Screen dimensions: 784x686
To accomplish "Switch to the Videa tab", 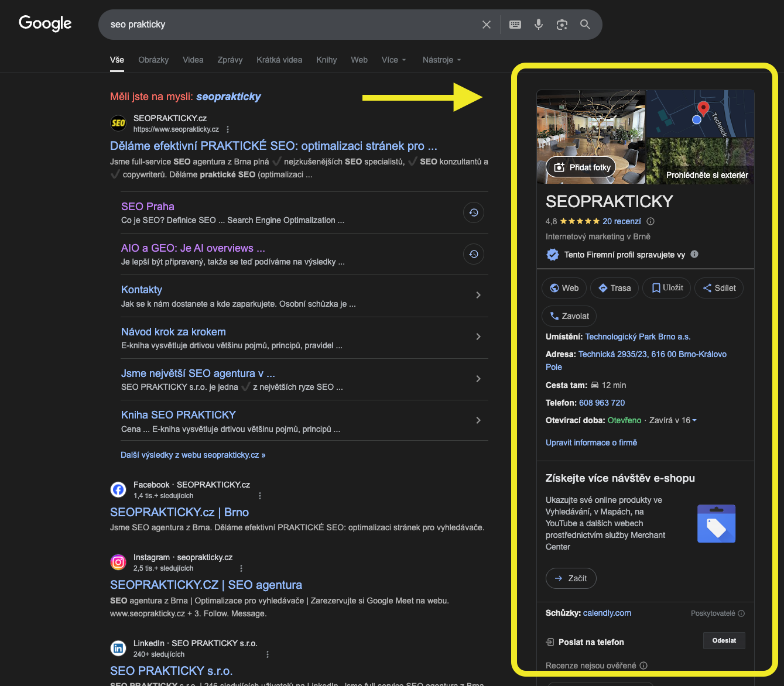I will click(x=193, y=60).
